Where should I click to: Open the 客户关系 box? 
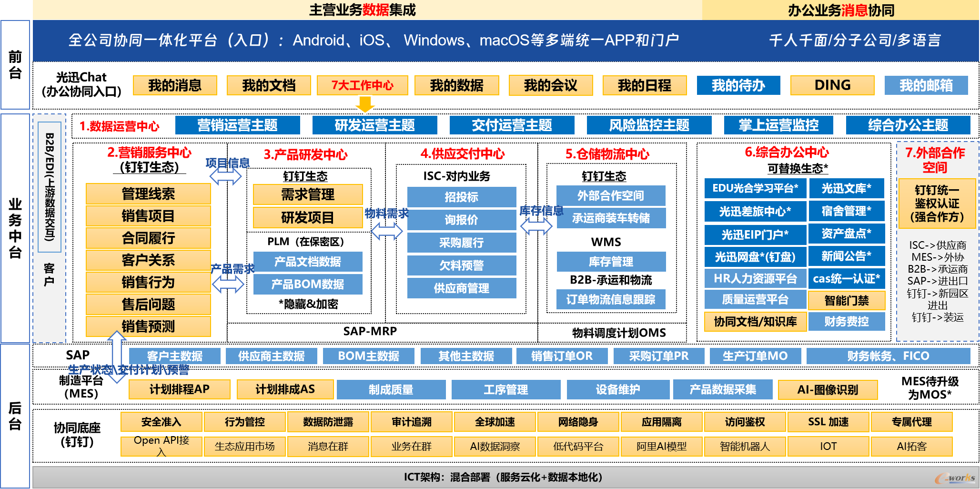point(148,260)
